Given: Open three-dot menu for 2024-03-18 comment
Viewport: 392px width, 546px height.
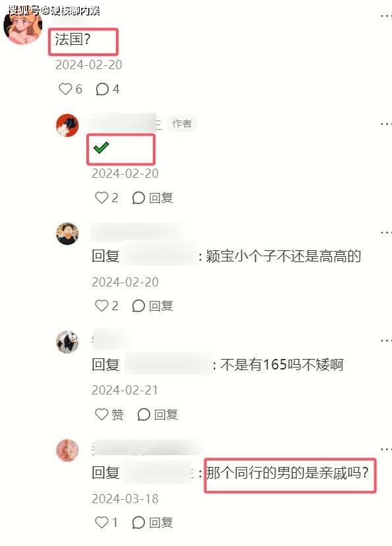Looking at the screenshot, I should (x=385, y=449).
